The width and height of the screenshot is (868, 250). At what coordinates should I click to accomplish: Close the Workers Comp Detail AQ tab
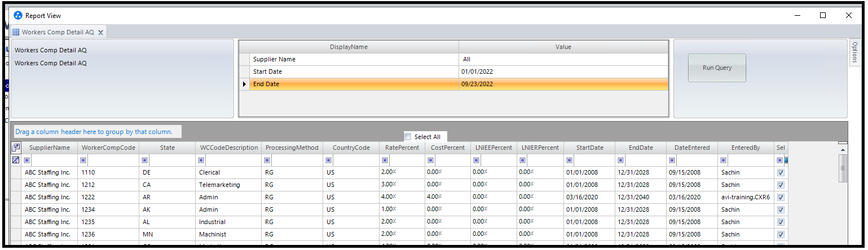(100, 33)
